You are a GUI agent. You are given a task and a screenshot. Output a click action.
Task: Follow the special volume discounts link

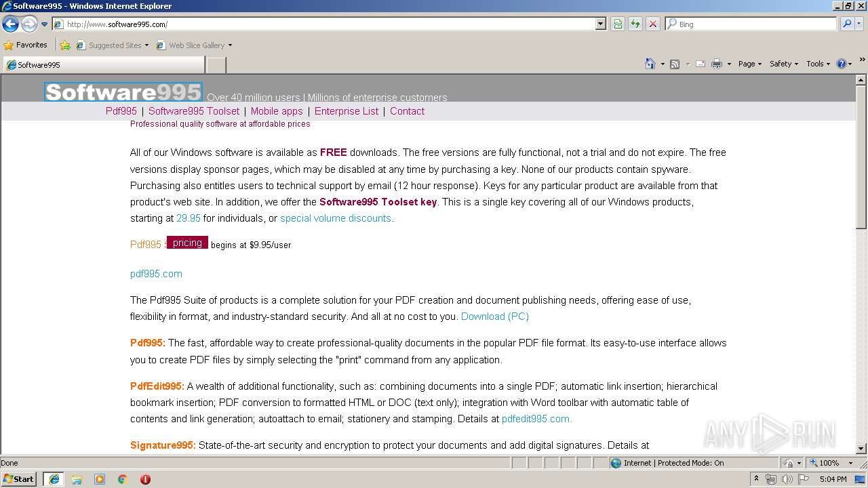coord(336,218)
